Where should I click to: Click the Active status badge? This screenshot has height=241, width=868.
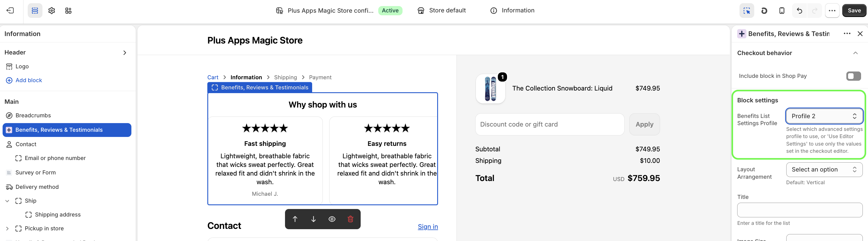390,10
